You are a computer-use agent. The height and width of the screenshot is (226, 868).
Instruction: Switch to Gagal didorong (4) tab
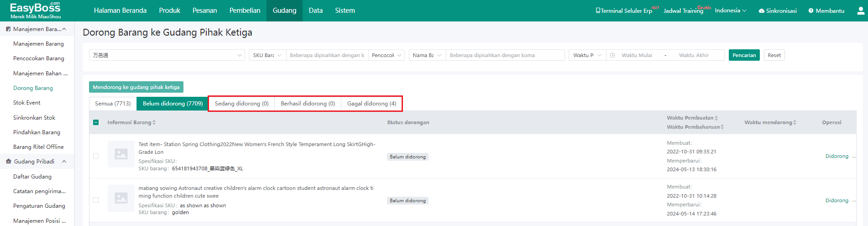point(371,104)
